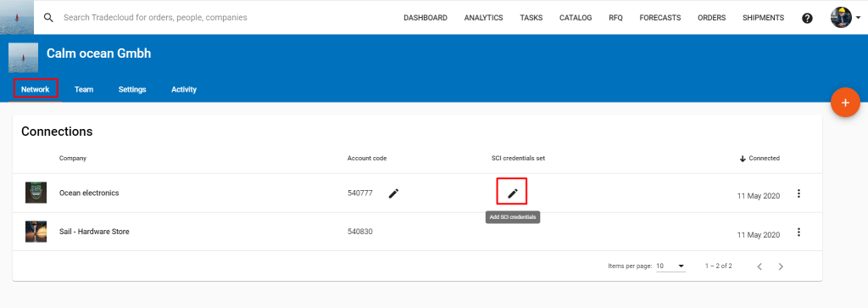Click Sail - Hardware Store logo thumbnail

click(36, 232)
